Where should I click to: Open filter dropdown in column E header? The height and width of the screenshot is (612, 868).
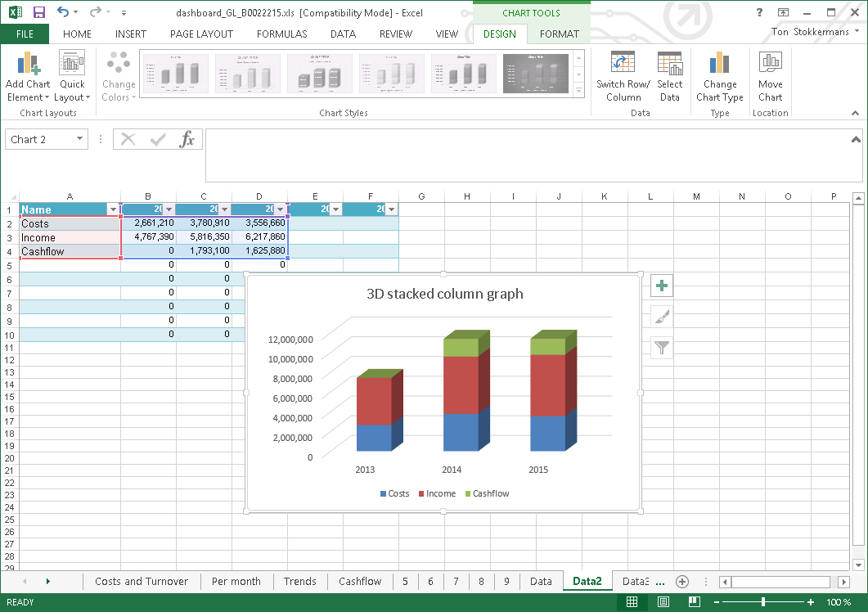pyautogui.click(x=335, y=209)
